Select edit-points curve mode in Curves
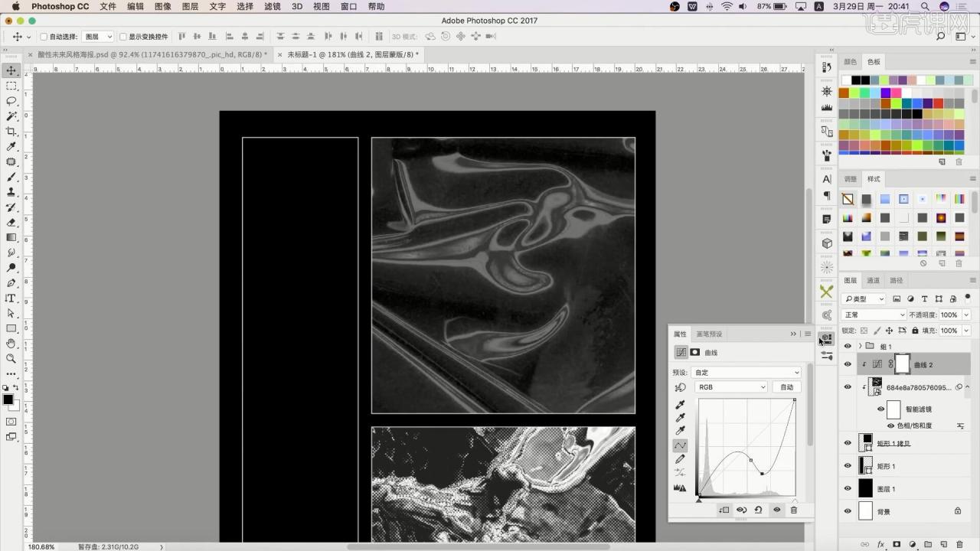The width and height of the screenshot is (980, 551). [x=680, y=445]
